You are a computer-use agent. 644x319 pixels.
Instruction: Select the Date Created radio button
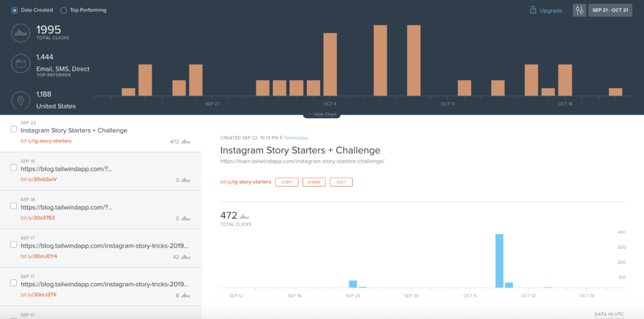click(14, 11)
